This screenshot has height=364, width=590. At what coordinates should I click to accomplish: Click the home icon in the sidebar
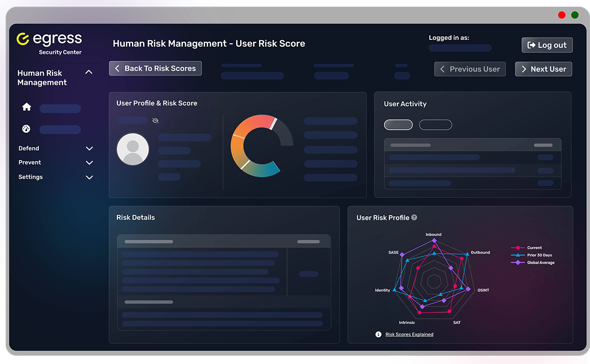pos(27,107)
